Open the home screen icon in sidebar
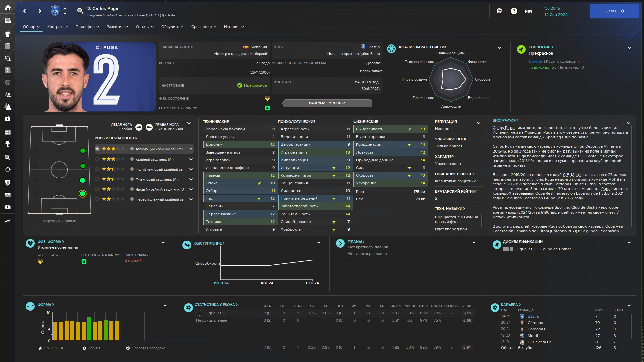Image resolution: width=644 pixels, height=362 pixels. [x=8, y=8]
